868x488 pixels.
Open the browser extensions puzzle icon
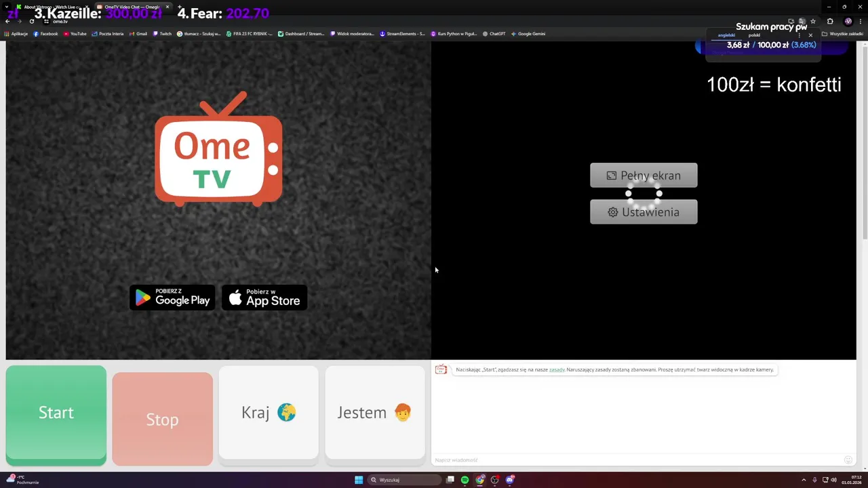point(830,21)
